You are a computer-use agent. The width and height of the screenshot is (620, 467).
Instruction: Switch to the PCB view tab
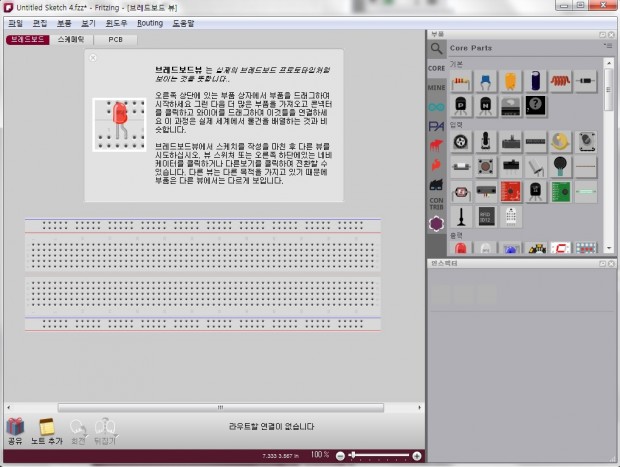point(116,39)
